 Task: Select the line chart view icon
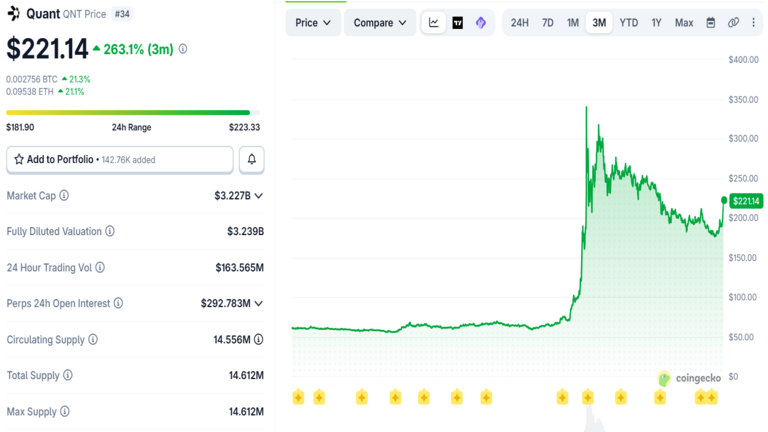click(x=433, y=23)
